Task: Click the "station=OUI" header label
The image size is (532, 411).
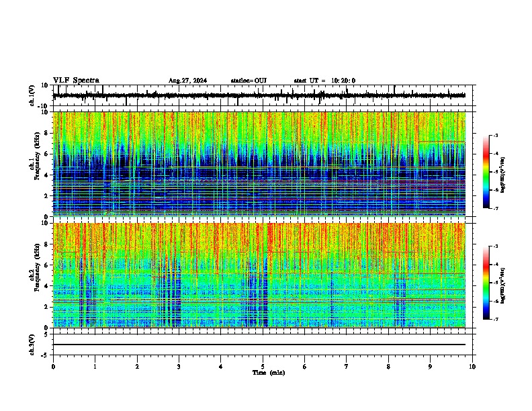Action: pos(249,81)
